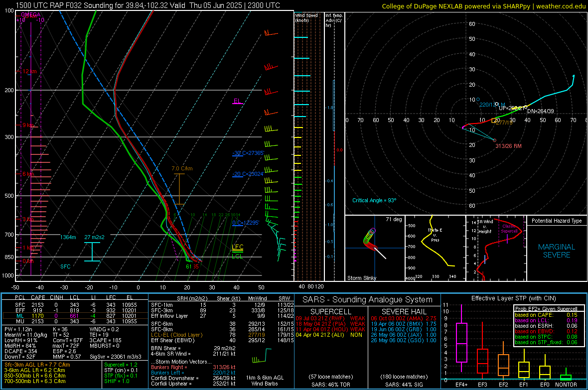588x390 pixels.
Task: Click the DN=264/39 hodograph label
Action: (x=540, y=111)
